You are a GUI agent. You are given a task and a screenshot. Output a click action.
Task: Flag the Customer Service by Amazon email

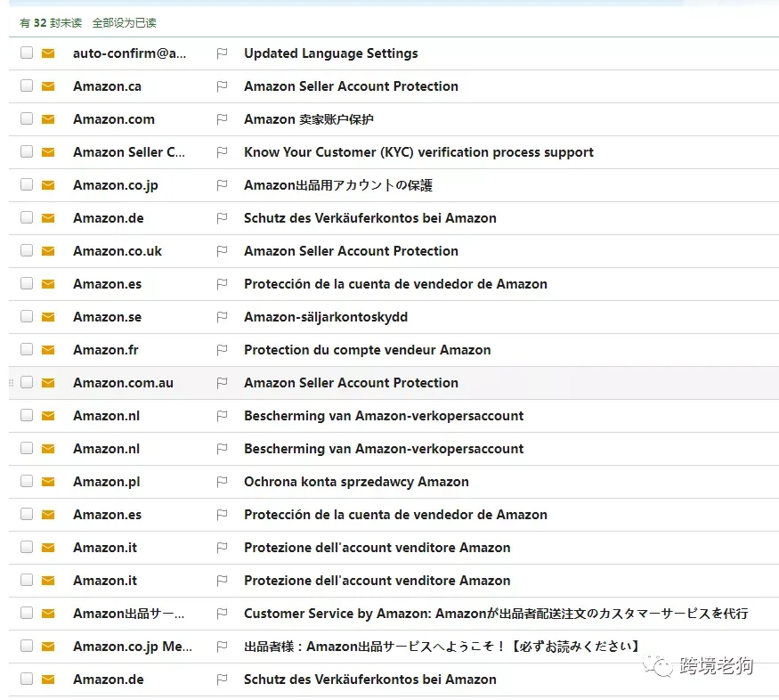coord(222,614)
